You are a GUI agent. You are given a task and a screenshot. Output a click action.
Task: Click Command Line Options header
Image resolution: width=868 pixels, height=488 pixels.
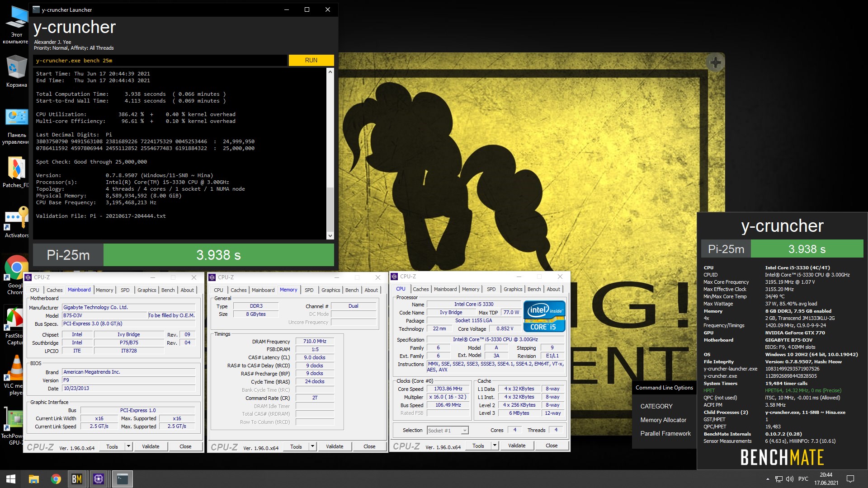(x=664, y=388)
